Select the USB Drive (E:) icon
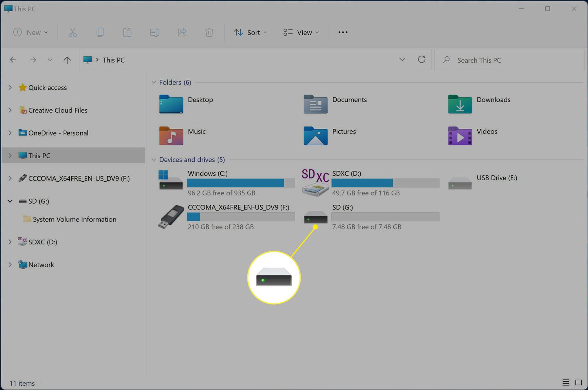Viewport: 588px width, 390px height. tap(460, 183)
